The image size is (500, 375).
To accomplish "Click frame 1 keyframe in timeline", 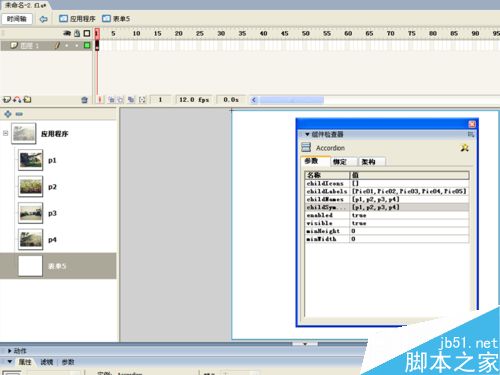I will [x=97, y=45].
